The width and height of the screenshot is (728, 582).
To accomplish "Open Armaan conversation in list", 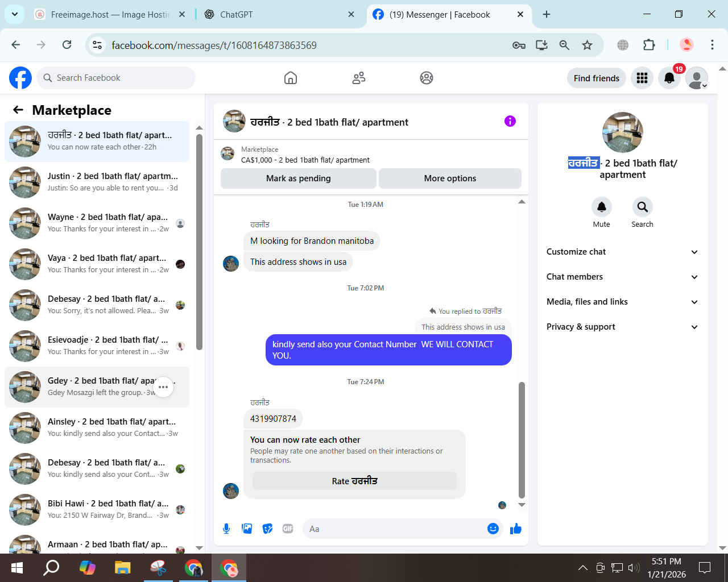I will pyautogui.click(x=97, y=543).
